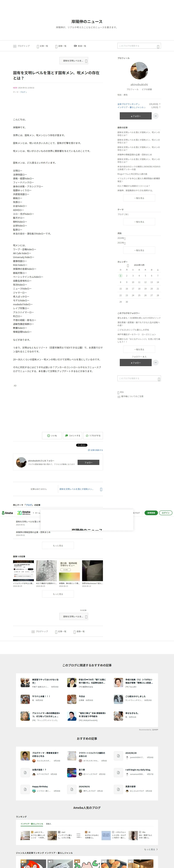Click bottom 画像一覧 icon
This screenshot has height=868, width=174.
tap(74, 632)
